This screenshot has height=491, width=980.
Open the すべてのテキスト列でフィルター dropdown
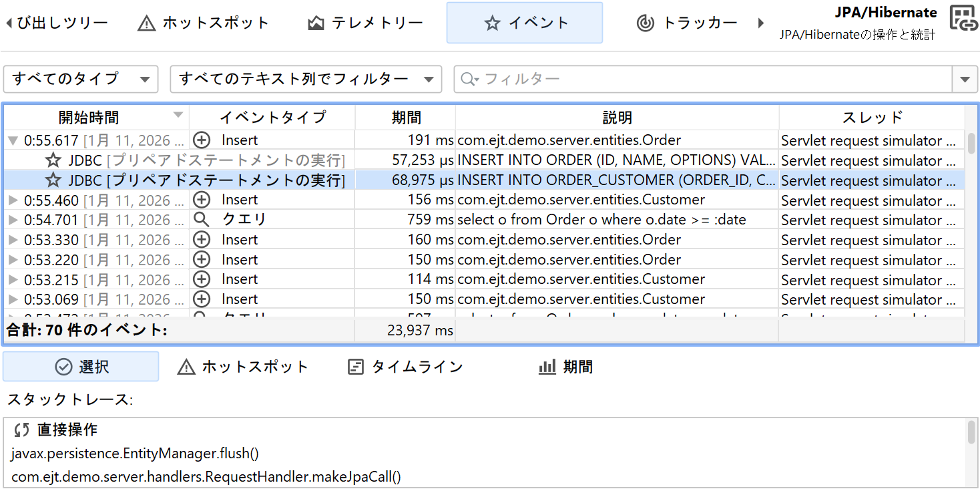tap(306, 79)
